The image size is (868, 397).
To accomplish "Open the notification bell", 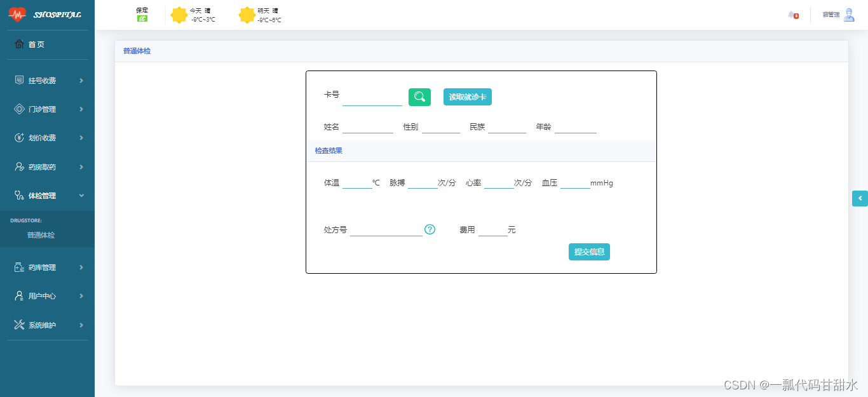I will tap(792, 15).
